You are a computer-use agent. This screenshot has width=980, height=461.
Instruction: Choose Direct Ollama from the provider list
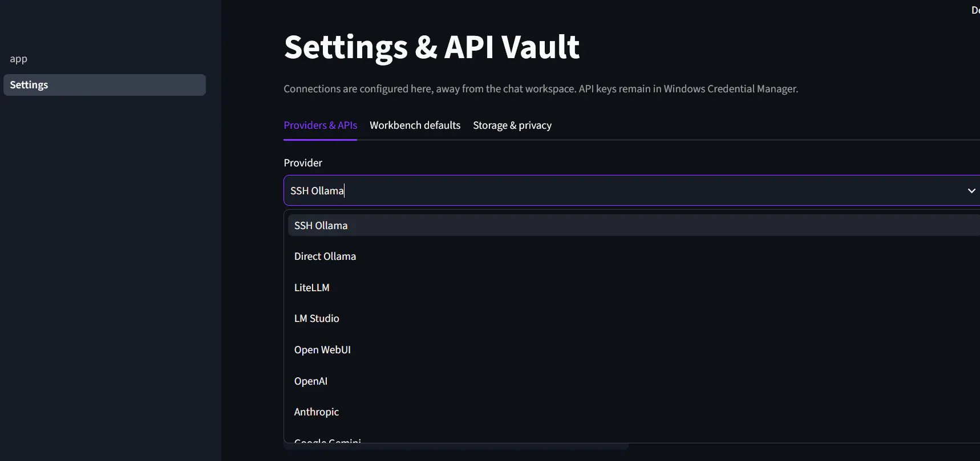(x=634, y=256)
